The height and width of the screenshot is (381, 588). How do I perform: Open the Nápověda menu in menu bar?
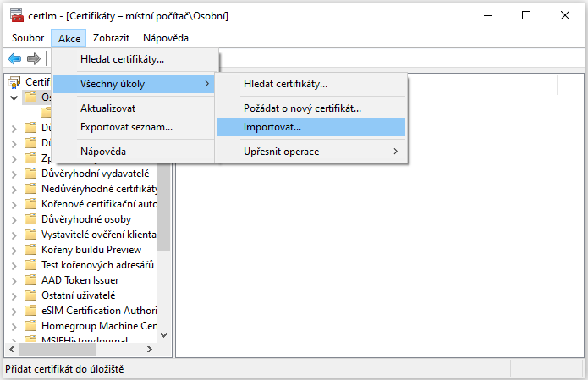click(x=166, y=38)
